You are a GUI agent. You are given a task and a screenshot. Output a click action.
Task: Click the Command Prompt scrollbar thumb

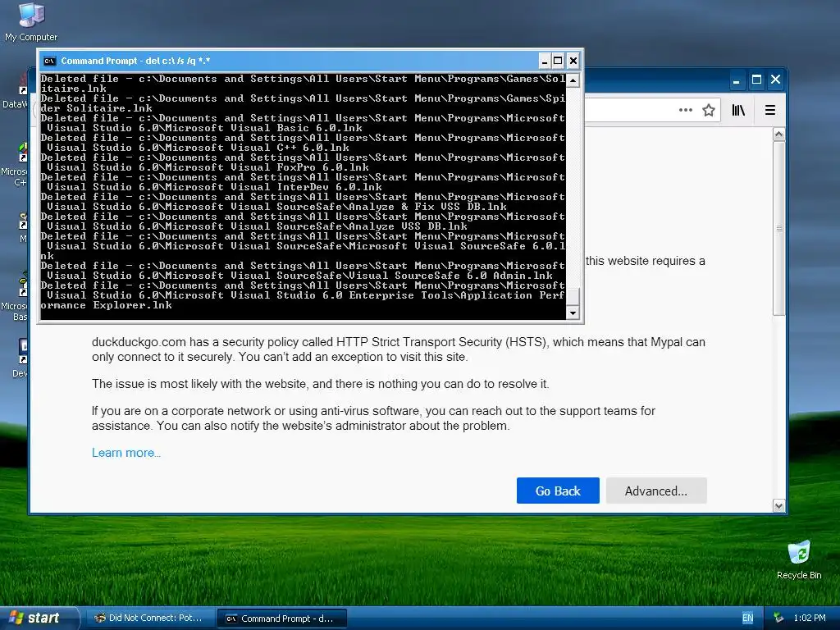(573, 297)
